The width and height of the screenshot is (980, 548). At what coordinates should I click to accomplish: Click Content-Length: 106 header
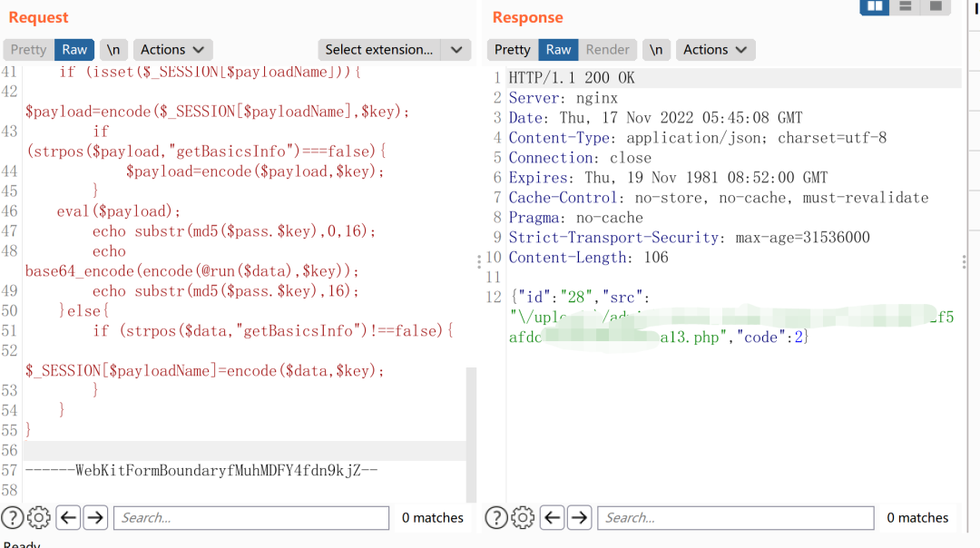(x=588, y=258)
